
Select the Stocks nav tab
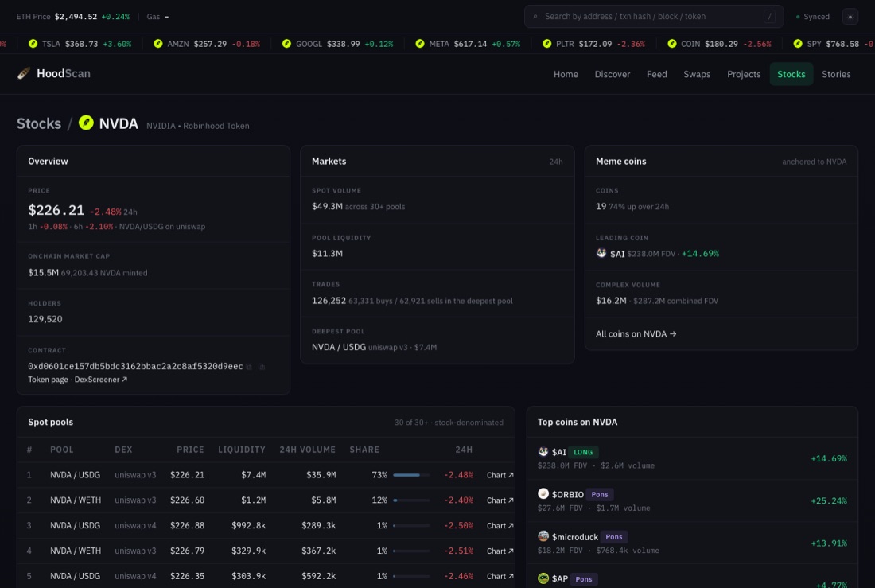791,74
